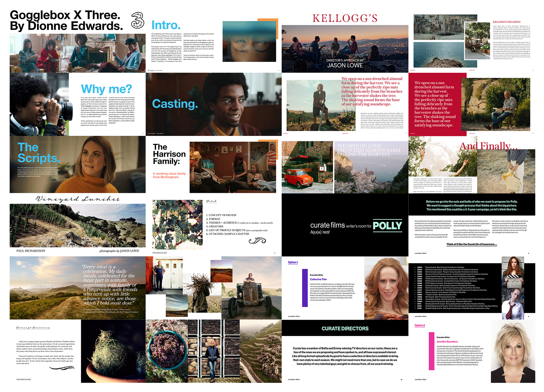The width and height of the screenshot is (544, 392).
Task: Click the green 'POLLY' logo
Action: [387, 226]
